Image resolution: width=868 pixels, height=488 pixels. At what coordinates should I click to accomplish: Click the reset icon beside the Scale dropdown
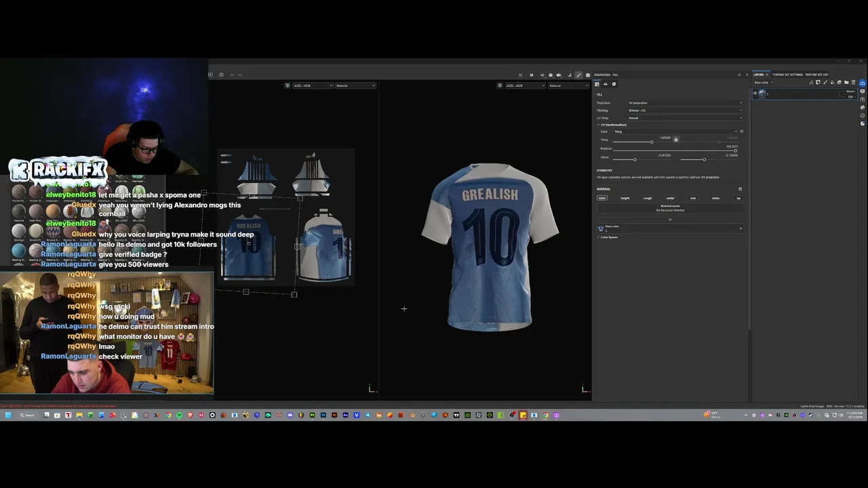(742, 131)
